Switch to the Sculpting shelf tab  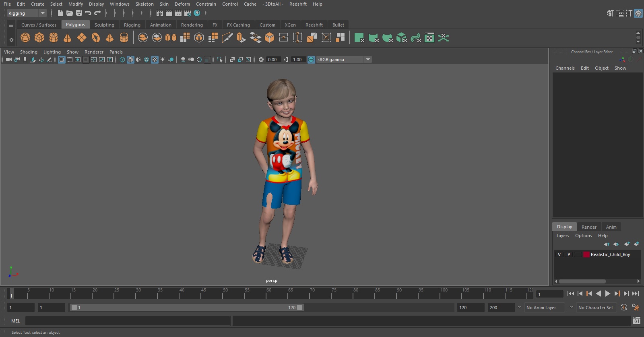point(104,25)
